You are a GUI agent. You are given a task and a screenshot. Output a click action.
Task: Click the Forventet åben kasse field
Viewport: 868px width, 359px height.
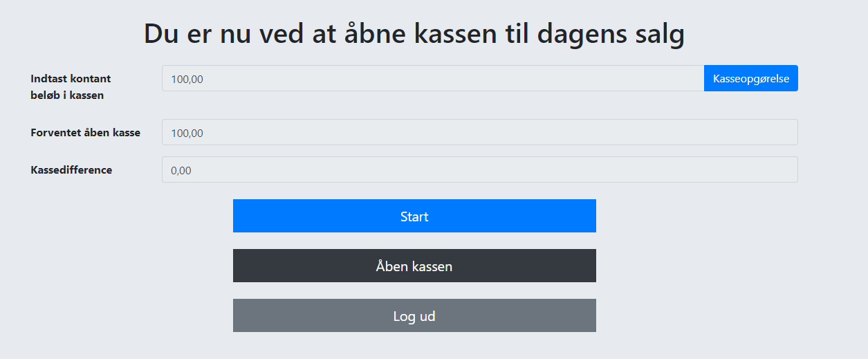pos(479,132)
